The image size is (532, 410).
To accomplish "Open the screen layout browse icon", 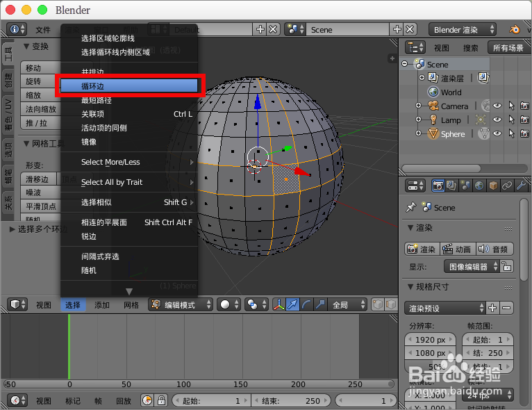I will click(158, 29).
